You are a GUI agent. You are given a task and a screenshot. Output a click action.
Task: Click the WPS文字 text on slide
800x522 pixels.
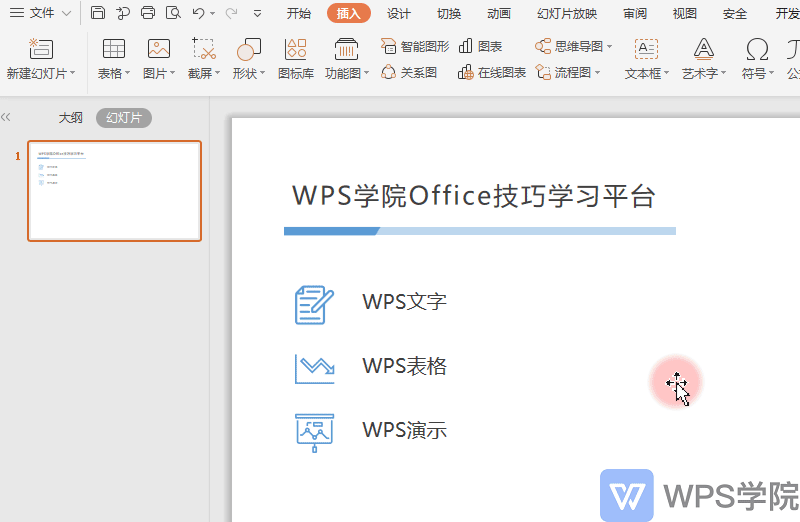405,302
